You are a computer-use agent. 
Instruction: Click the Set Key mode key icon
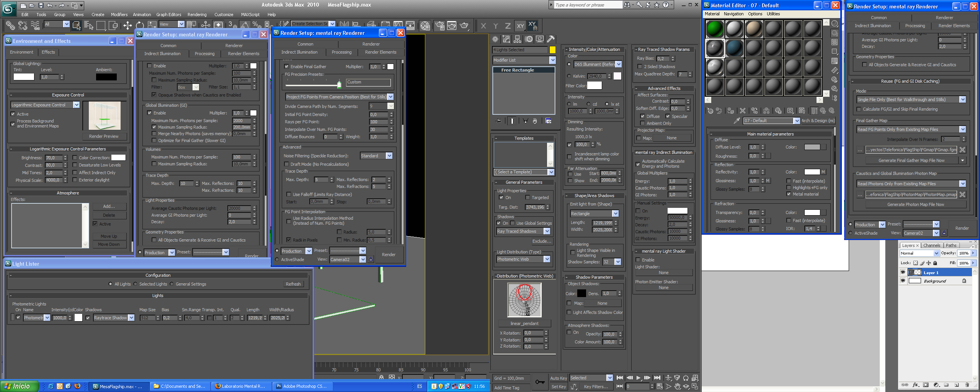pyautogui.click(x=540, y=382)
